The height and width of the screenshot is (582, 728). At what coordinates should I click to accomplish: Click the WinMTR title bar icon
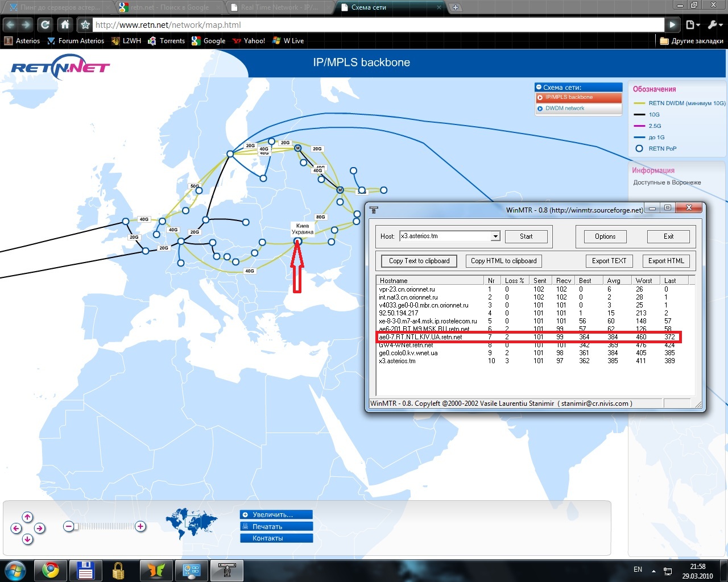374,210
